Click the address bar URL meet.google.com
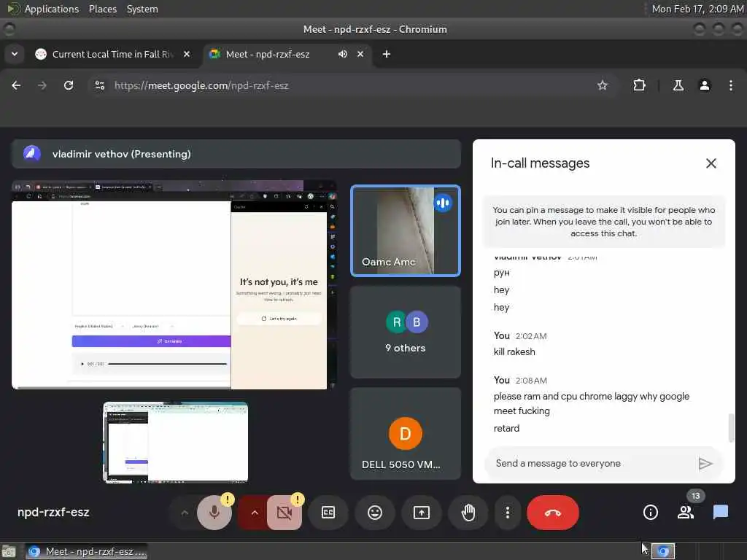Viewport: 747px width, 560px height. tap(201, 86)
